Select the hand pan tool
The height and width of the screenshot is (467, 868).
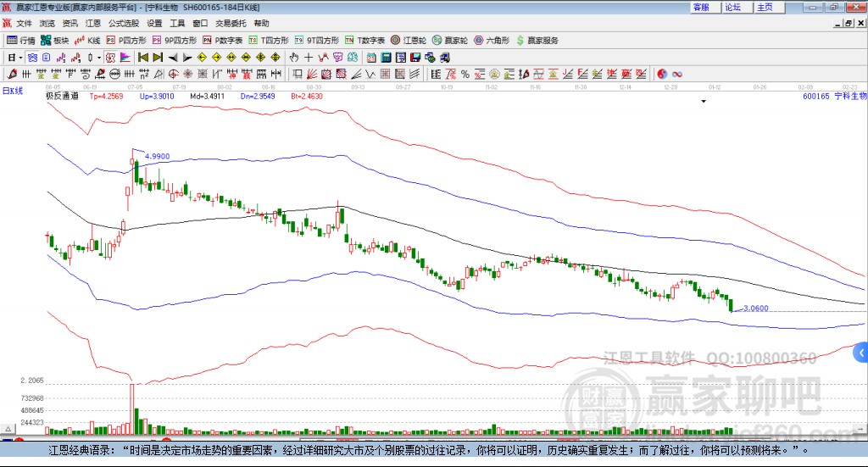(293, 57)
